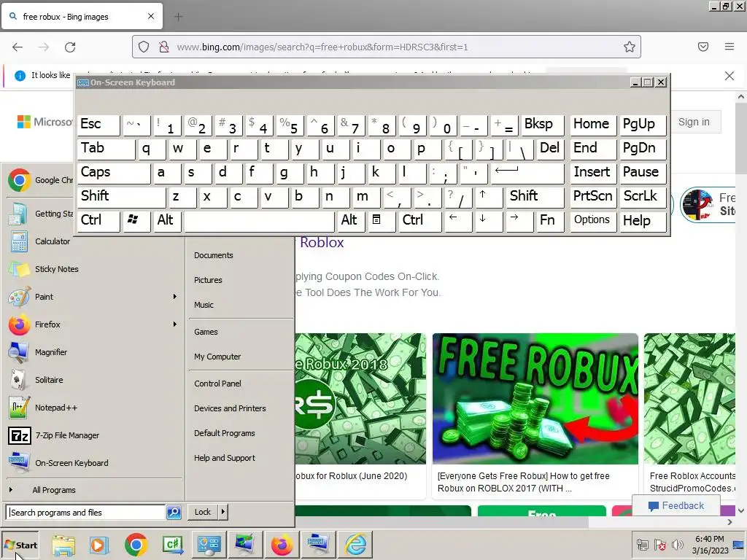747x560 pixels.
Task: Click Options key on On-Screen Keyboard
Action: click(x=592, y=220)
